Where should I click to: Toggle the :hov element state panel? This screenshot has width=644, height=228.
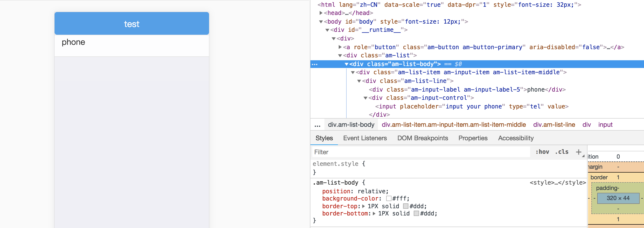coord(542,152)
